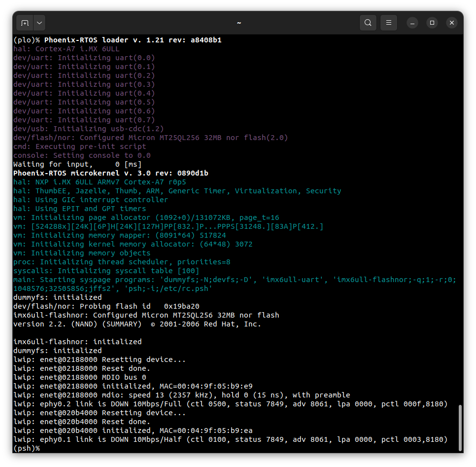Click "Initializing memory mapper" line
This screenshot has height=467, width=476.
(120, 236)
